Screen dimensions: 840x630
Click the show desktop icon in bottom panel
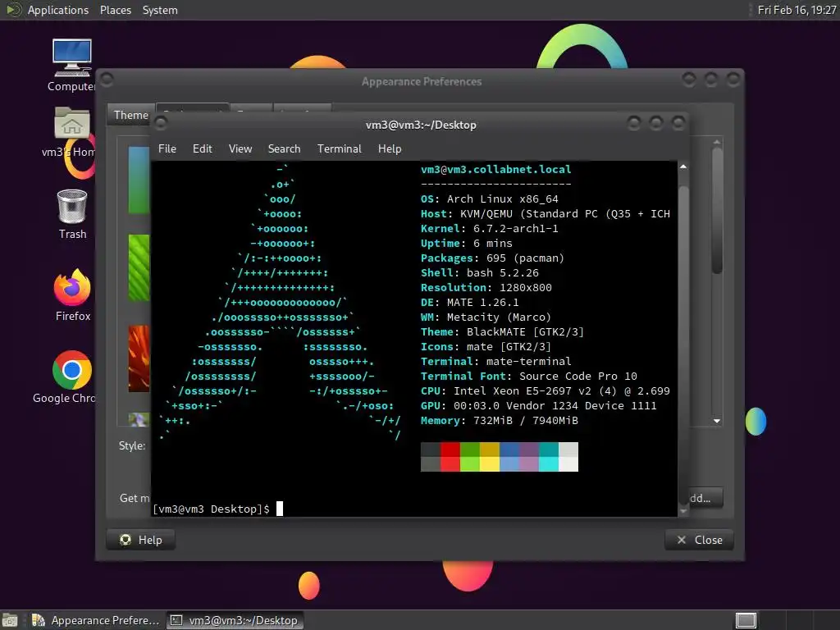point(10,620)
